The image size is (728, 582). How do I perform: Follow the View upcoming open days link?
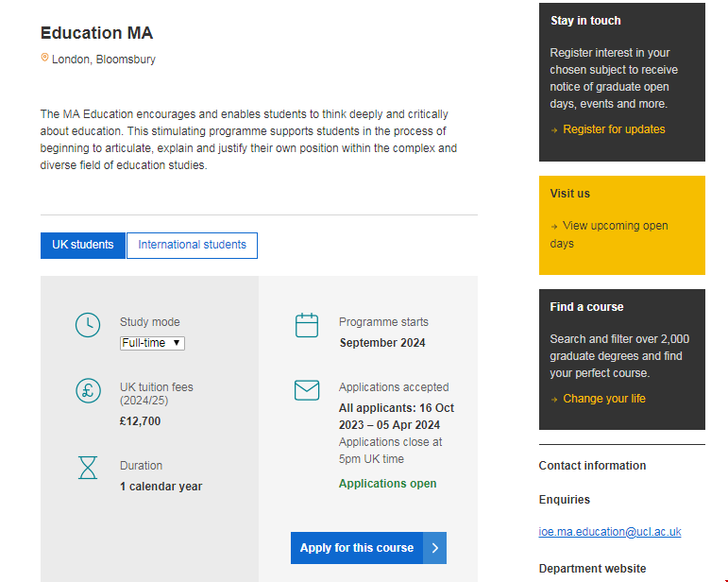click(615, 226)
